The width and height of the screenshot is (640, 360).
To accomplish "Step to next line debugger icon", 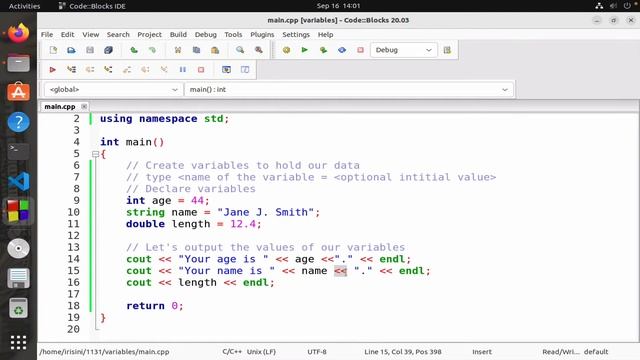I will pyautogui.click(x=90, y=69).
